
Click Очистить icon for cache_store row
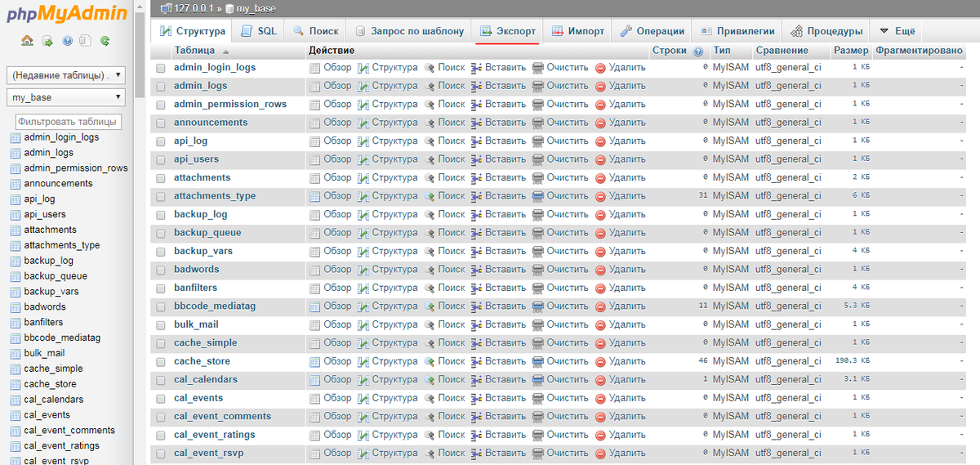click(x=538, y=361)
